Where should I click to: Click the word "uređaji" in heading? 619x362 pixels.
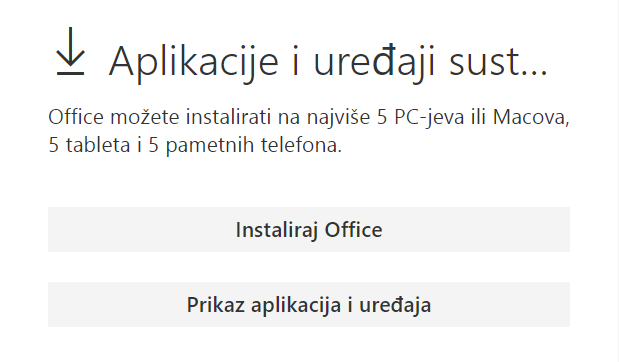pos(374,63)
